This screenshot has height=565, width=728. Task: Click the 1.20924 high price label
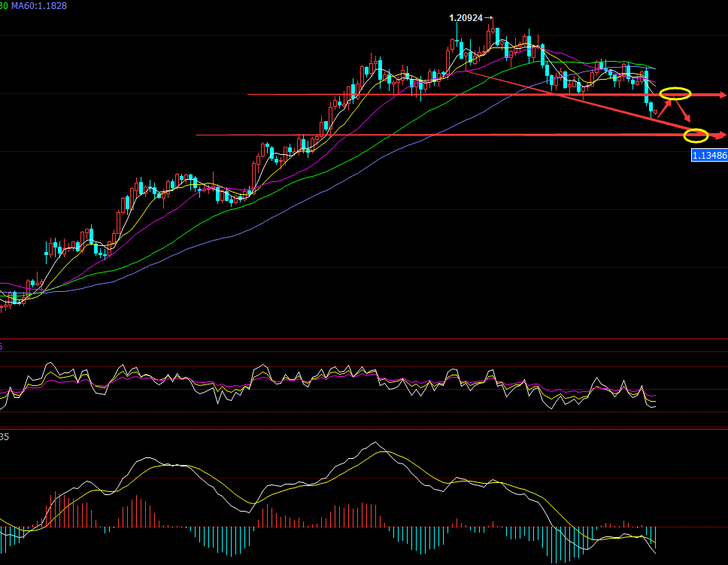[x=466, y=18]
